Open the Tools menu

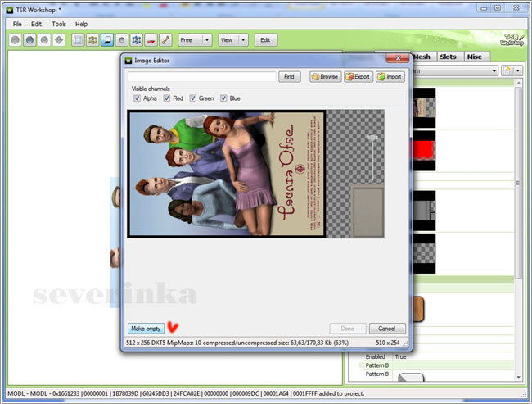click(59, 24)
